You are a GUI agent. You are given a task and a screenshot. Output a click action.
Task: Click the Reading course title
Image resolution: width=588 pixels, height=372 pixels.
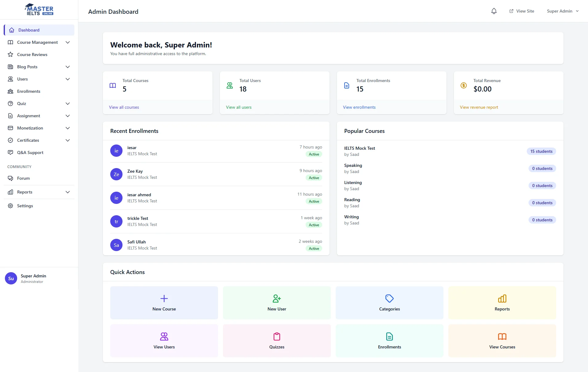coord(352,200)
